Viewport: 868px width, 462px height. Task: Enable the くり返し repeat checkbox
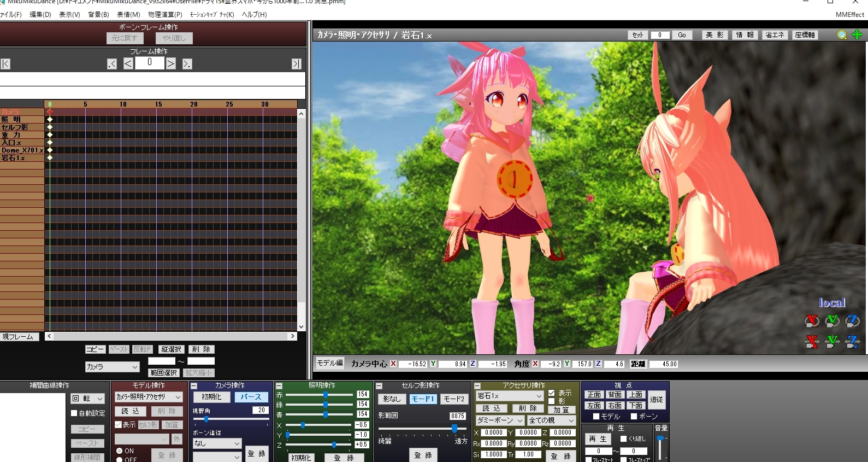(624, 439)
